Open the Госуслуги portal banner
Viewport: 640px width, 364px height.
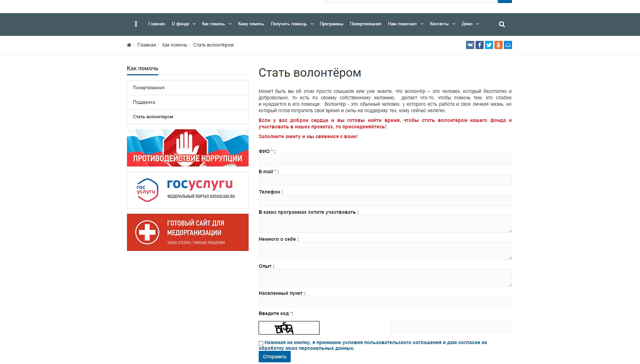pyautogui.click(x=187, y=190)
